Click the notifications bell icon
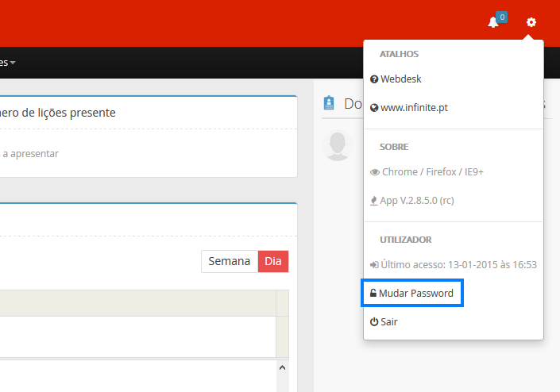This screenshot has height=392, width=560. pos(492,23)
